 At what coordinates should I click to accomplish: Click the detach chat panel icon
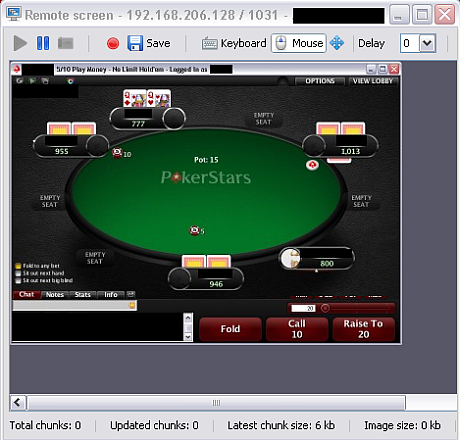131,294
